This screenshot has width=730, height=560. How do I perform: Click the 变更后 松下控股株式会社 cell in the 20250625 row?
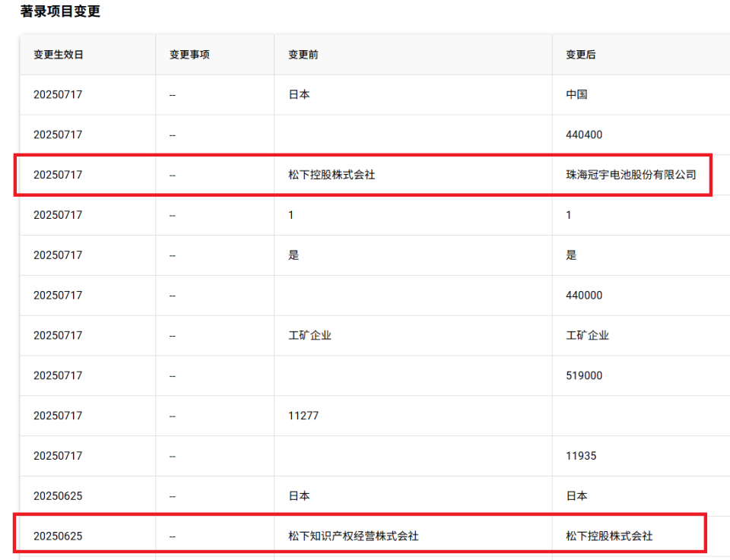(x=609, y=536)
